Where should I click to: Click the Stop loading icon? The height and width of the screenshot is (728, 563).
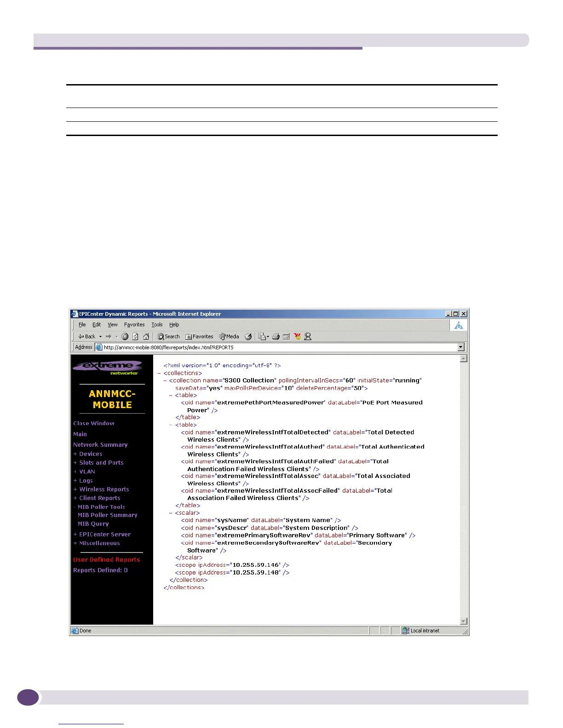tap(125, 336)
